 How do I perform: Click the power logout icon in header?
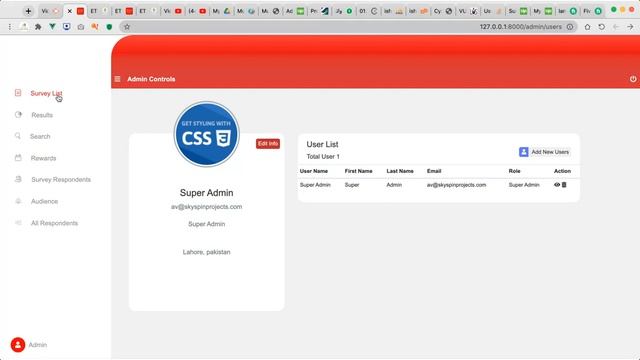coord(633,79)
